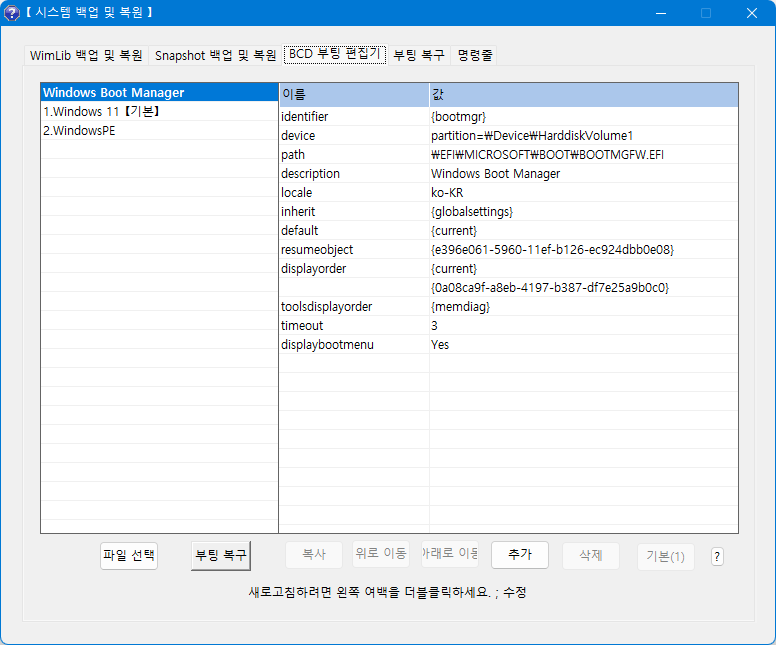Select the path row name
This screenshot has height=645, width=776.
[293, 154]
